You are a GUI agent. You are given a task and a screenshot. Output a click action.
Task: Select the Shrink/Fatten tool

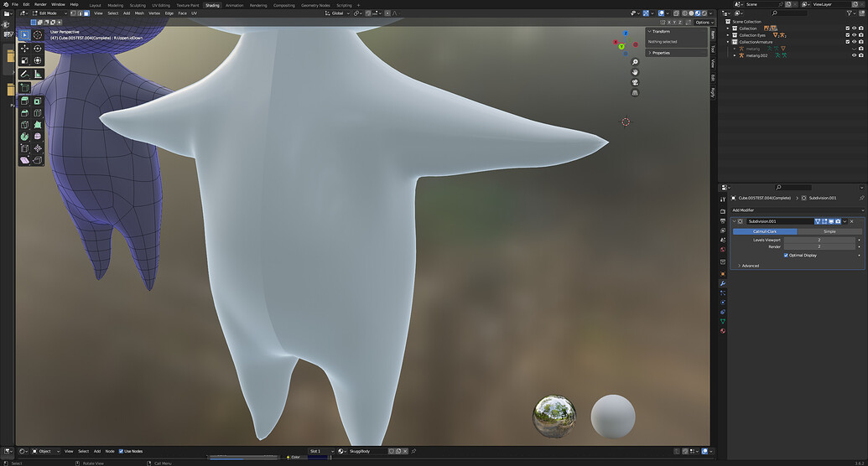tap(38, 148)
